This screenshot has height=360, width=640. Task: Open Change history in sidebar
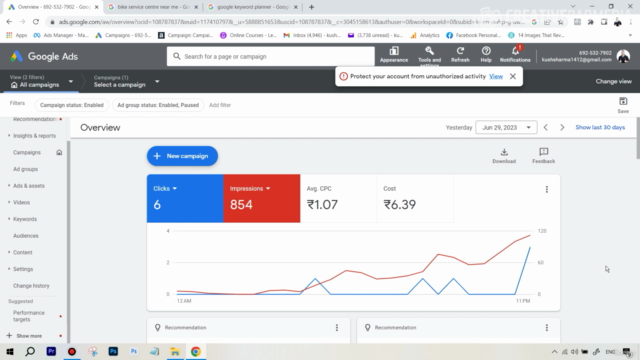(x=31, y=286)
